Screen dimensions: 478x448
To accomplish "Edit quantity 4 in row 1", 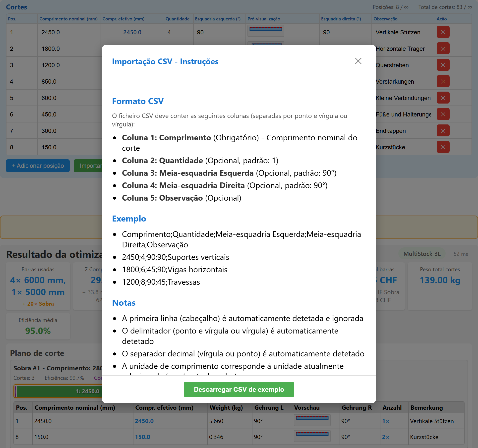I will pyautogui.click(x=179, y=32).
